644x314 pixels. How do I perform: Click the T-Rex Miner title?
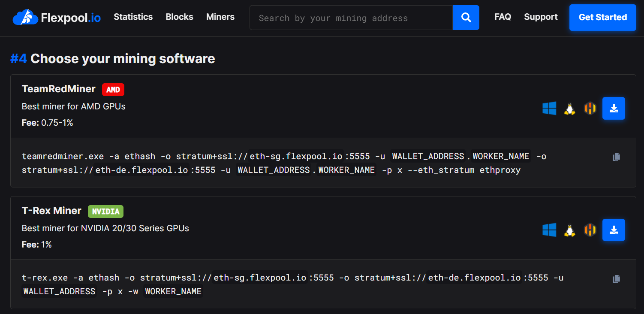click(51, 211)
